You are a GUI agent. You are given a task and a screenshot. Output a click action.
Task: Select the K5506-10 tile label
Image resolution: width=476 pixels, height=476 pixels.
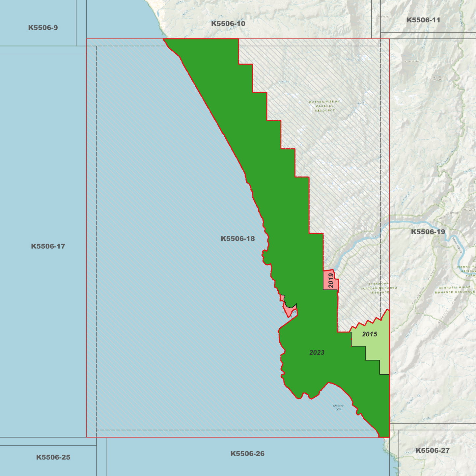pos(228,24)
